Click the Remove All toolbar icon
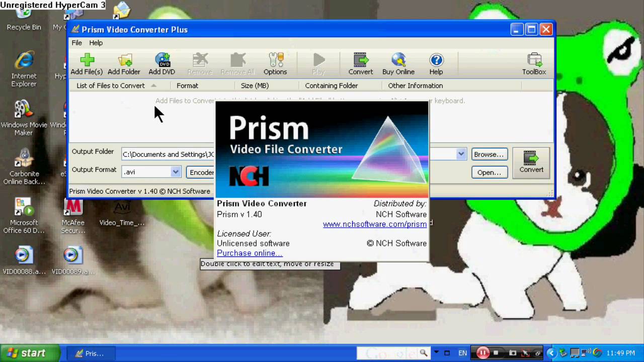Viewport: 644px width, 362px height. coord(237,64)
